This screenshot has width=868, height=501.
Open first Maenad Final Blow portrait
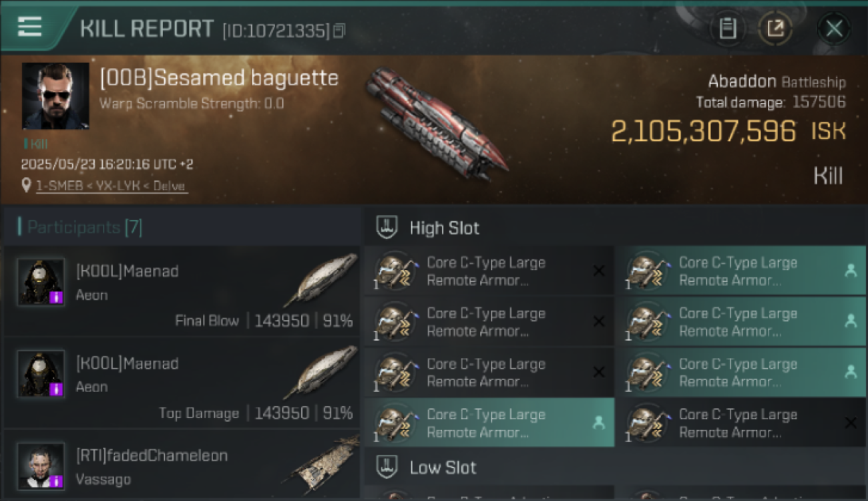point(41,283)
